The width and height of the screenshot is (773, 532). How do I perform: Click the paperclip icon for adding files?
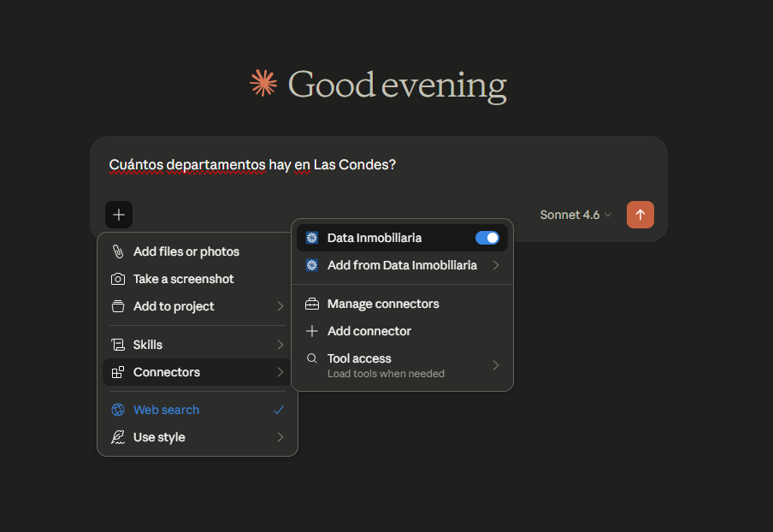[x=118, y=251]
